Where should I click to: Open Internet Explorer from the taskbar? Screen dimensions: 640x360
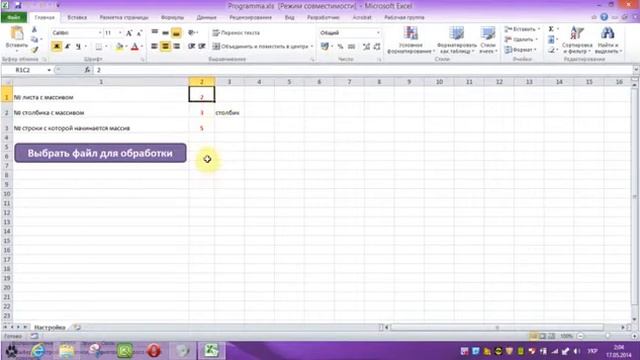coord(39,351)
